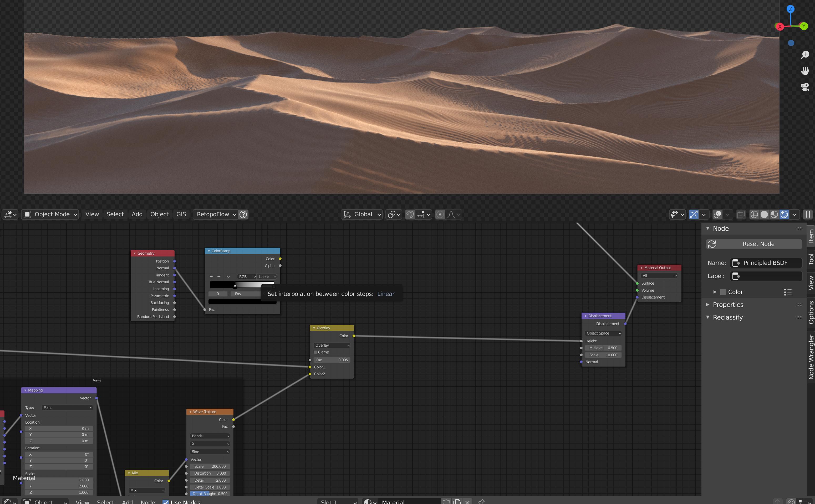Click the viewport shading rendered icon
This screenshot has height=504, width=815.
[x=782, y=214]
